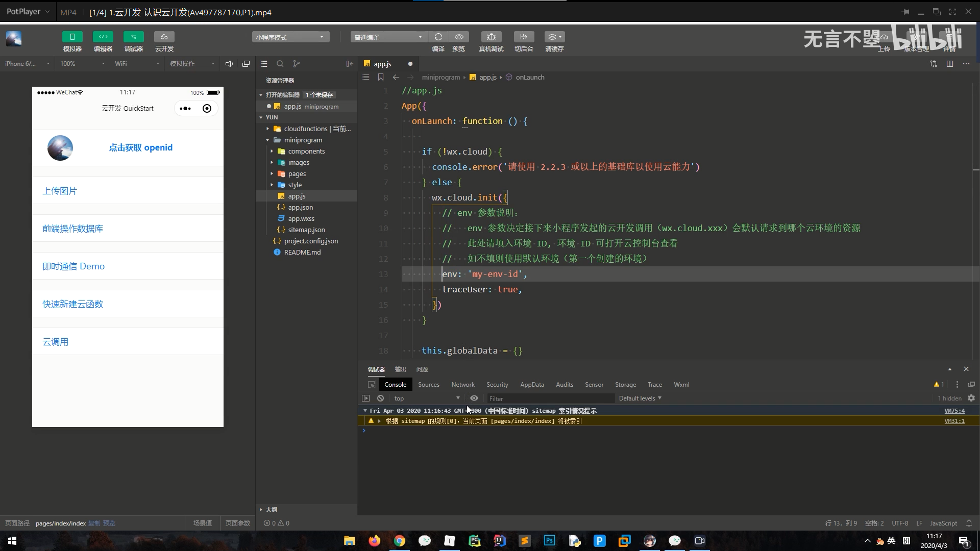Click the detach simulator window icon
This screenshot has height=551, width=980.
[246, 64]
